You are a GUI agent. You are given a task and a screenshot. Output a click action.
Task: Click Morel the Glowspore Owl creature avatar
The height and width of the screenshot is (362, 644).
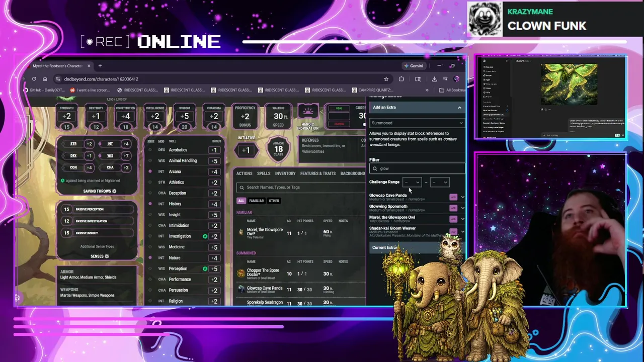click(241, 232)
